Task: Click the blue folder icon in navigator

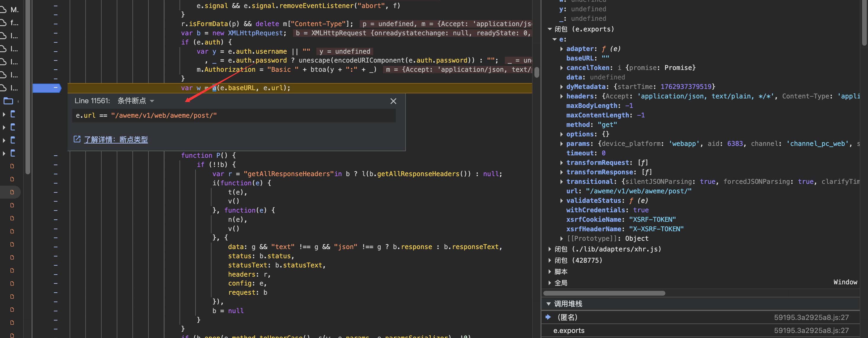Action: [8, 101]
